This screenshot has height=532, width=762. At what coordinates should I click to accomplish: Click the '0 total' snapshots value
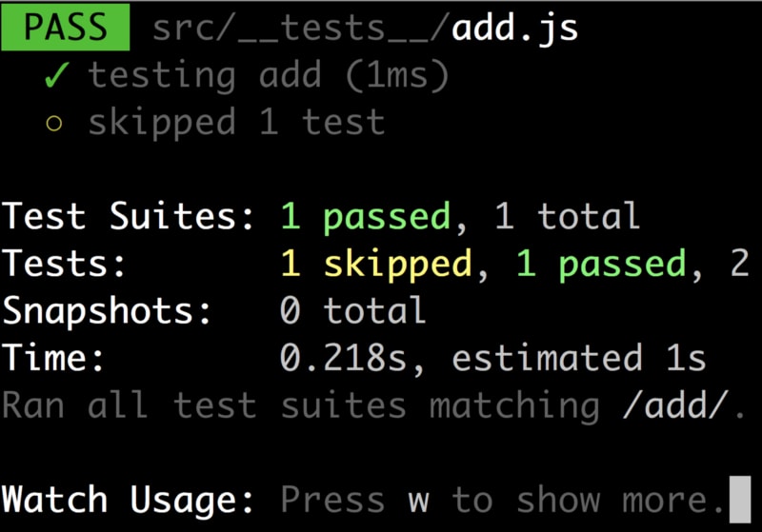[x=353, y=310]
